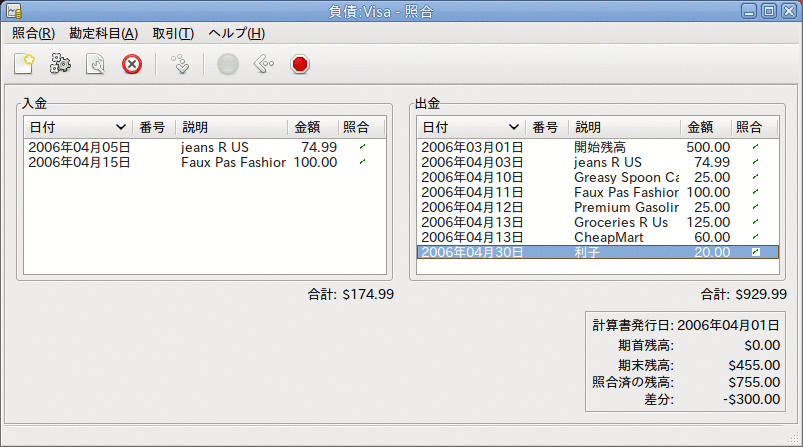
Task: Open the 照合(R) menu
Action: pyautogui.click(x=33, y=33)
